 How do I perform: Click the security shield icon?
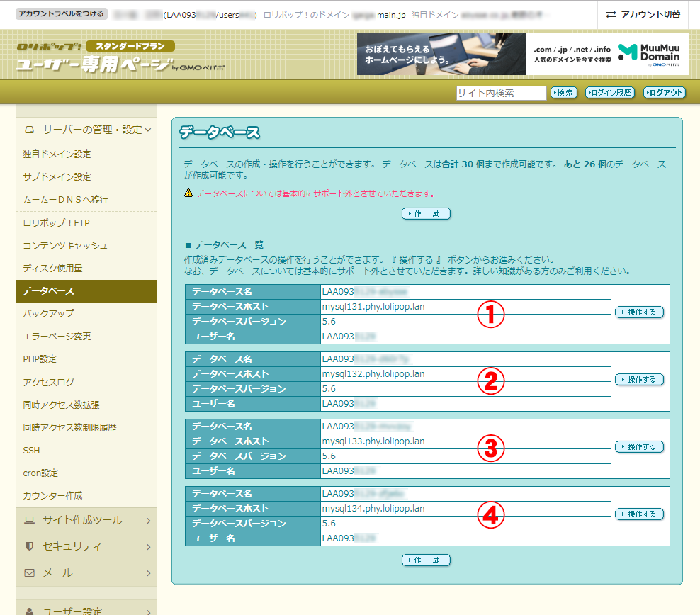(x=30, y=546)
